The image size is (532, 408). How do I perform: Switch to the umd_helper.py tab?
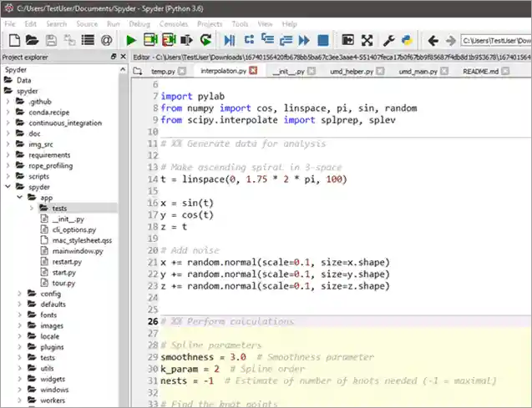click(352, 72)
